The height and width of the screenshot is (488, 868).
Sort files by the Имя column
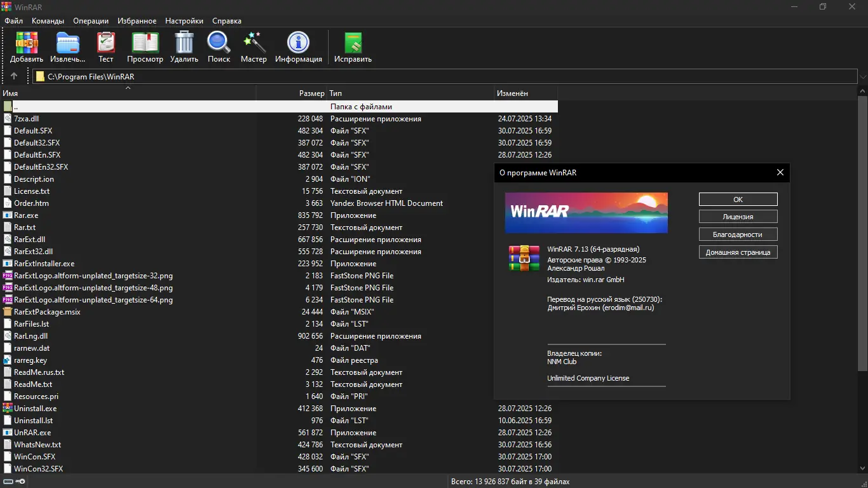128,93
